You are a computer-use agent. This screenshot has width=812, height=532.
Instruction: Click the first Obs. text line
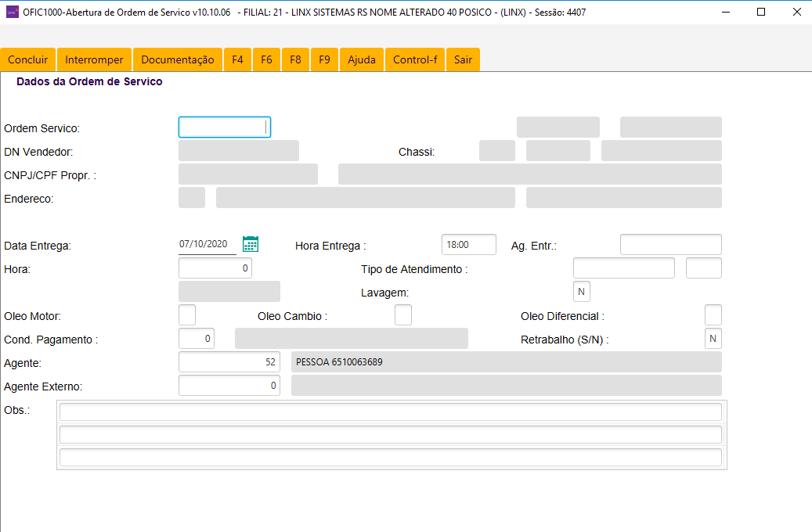(x=391, y=412)
